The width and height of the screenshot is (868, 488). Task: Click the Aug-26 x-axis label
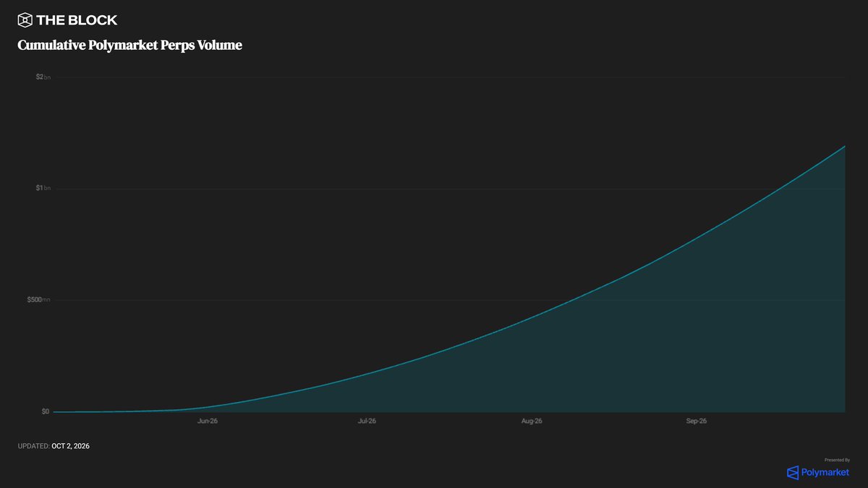[x=532, y=420]
